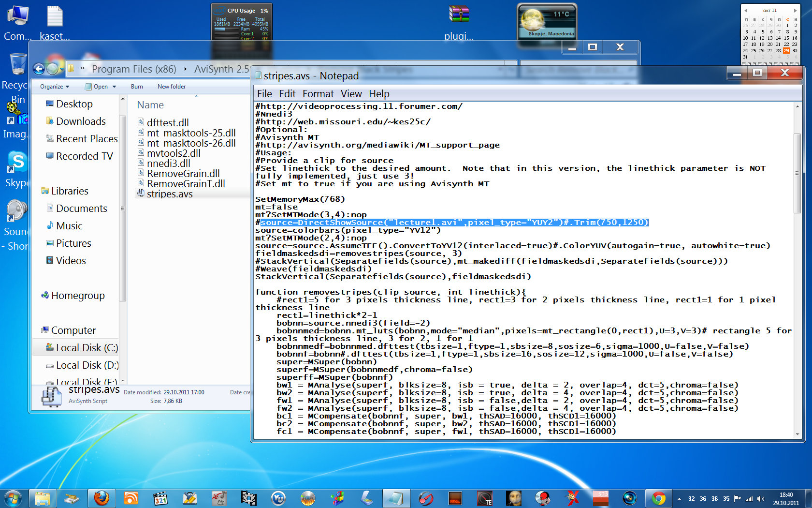The image size is (812, 508).
Task: Click the Windows Start orb
Action: [x=13, y=498]
